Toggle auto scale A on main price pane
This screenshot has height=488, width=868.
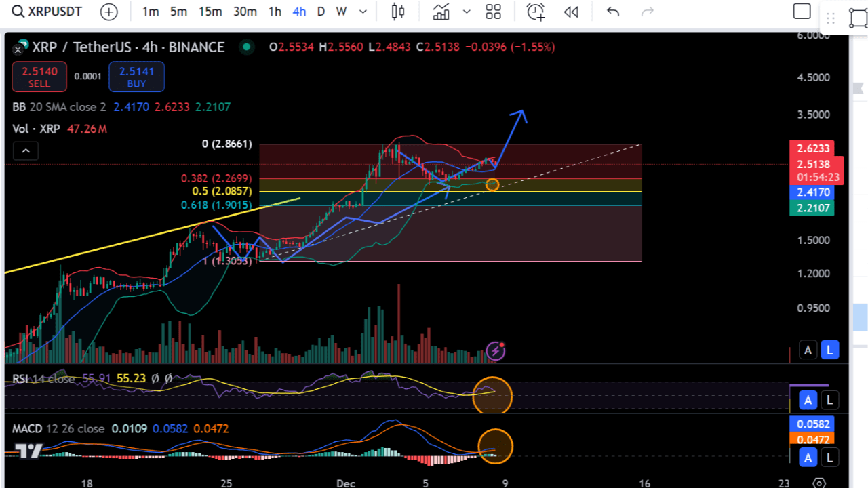[808, 350]
